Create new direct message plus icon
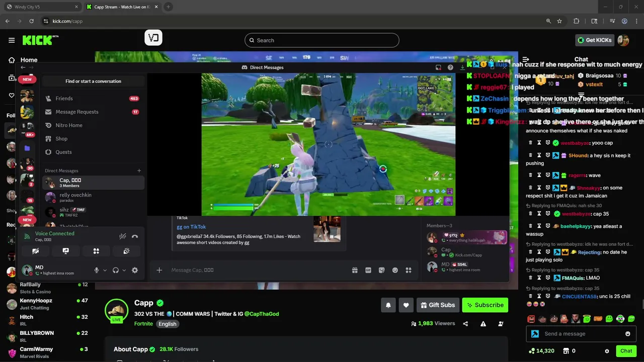Screen dimensions: 644x362 tap(139, 170)
